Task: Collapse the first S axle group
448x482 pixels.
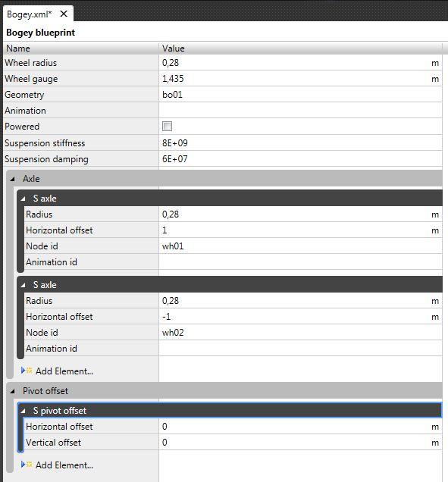Action: click(x=23, y=199)
